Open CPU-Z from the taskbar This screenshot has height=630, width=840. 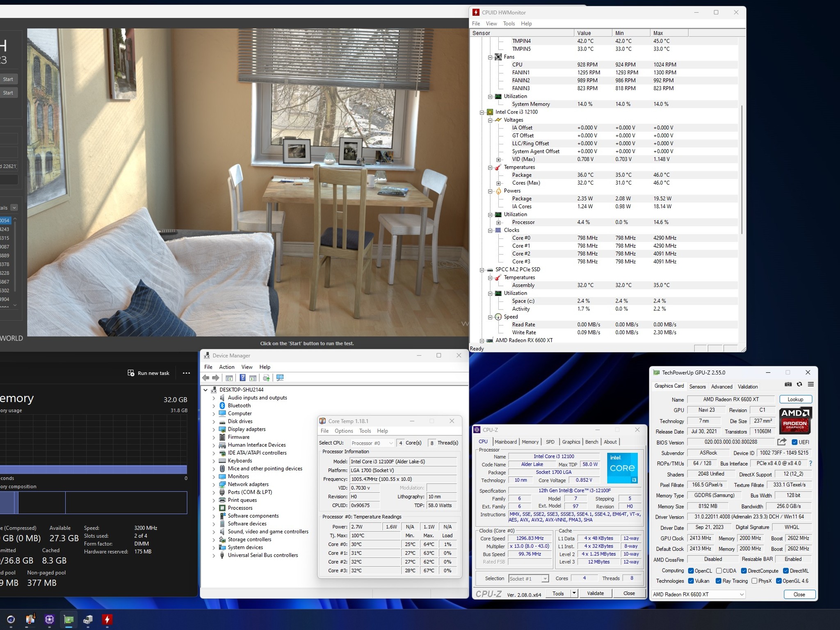(x=50, y=619)
